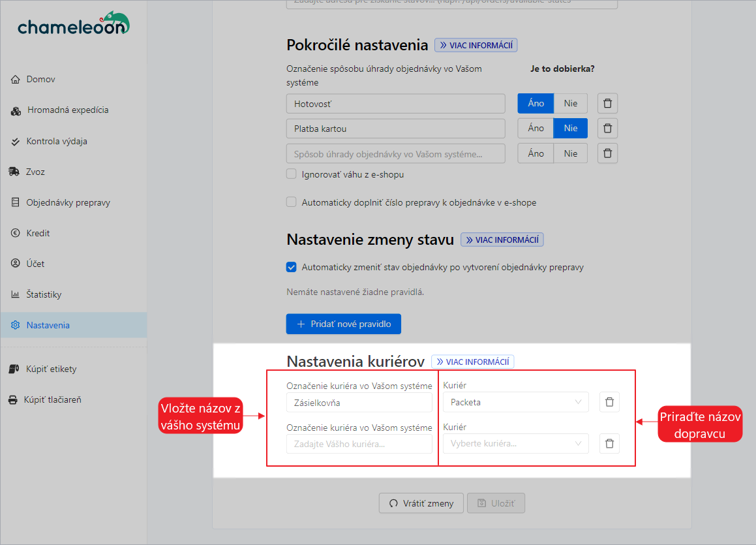This screenshot has height=545, width=756.
Task: Open the Packeta courier dropdown
Action: (x=515, y=402)
